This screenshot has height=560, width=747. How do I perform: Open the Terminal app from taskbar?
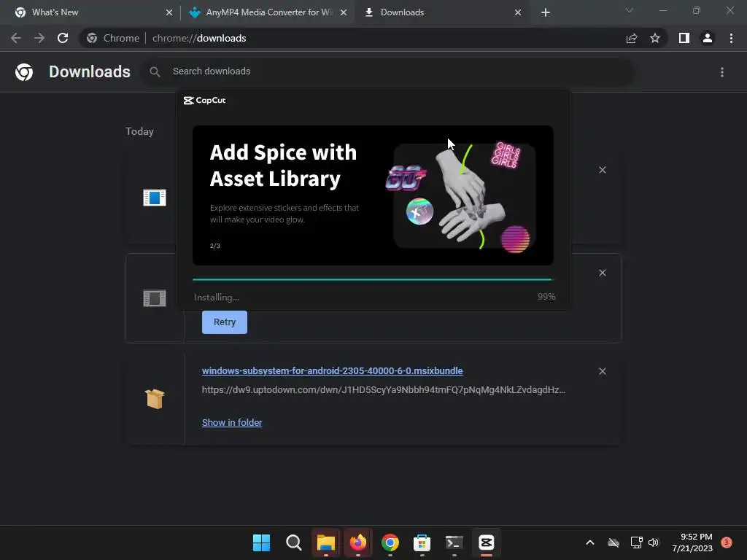[454, 542]
